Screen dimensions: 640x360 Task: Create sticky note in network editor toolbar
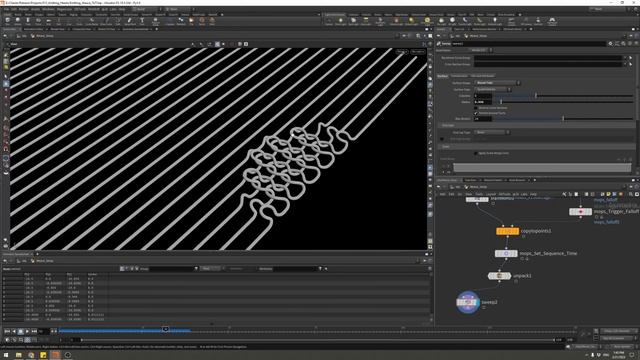pyautogui.click(x=608, y=194)
